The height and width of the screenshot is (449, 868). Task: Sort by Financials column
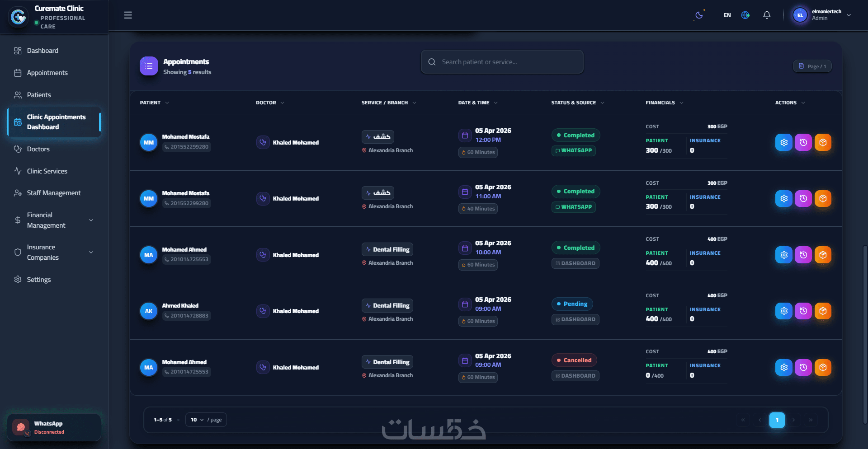[665, 103]
